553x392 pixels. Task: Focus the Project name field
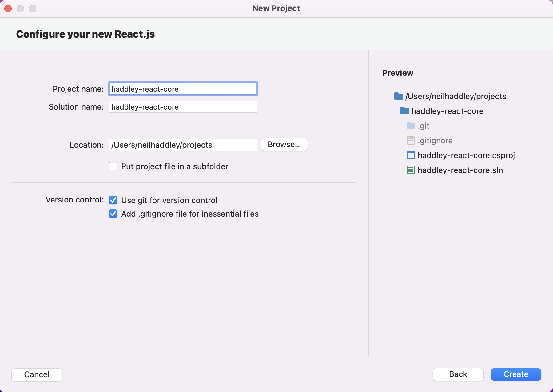tap(183, 89)
